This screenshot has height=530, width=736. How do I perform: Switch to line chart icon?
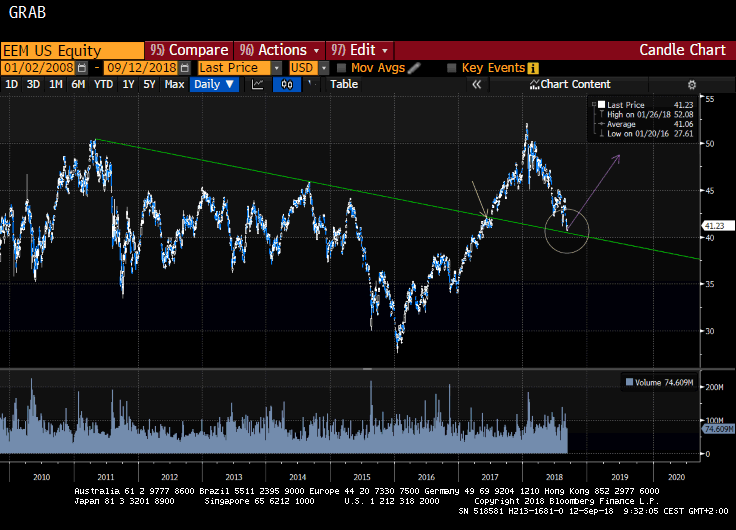click(258, 84)
